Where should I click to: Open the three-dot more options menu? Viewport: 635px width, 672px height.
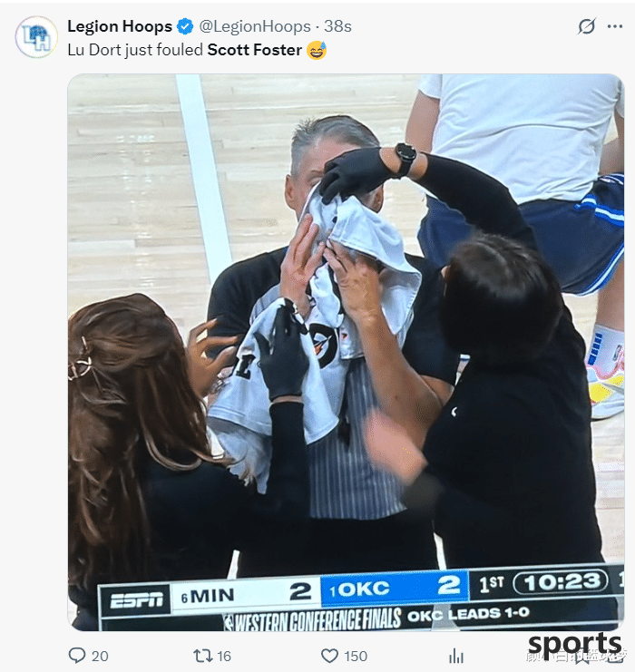614,26
